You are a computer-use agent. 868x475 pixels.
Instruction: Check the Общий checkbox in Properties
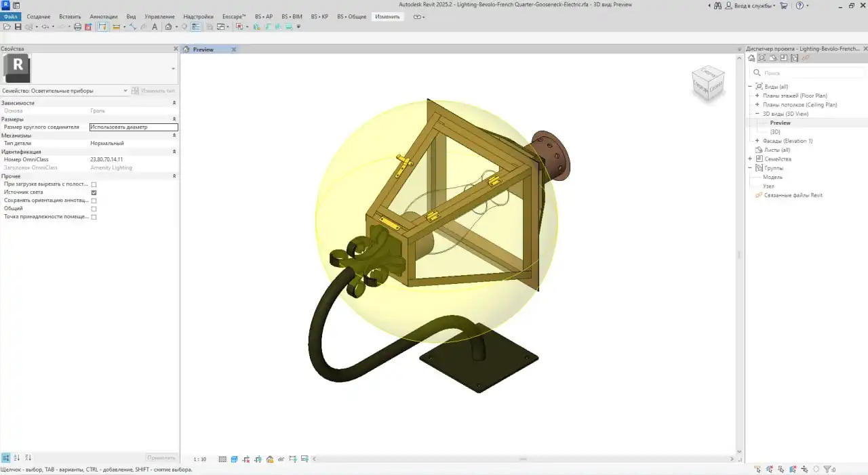tap(94, 208)
